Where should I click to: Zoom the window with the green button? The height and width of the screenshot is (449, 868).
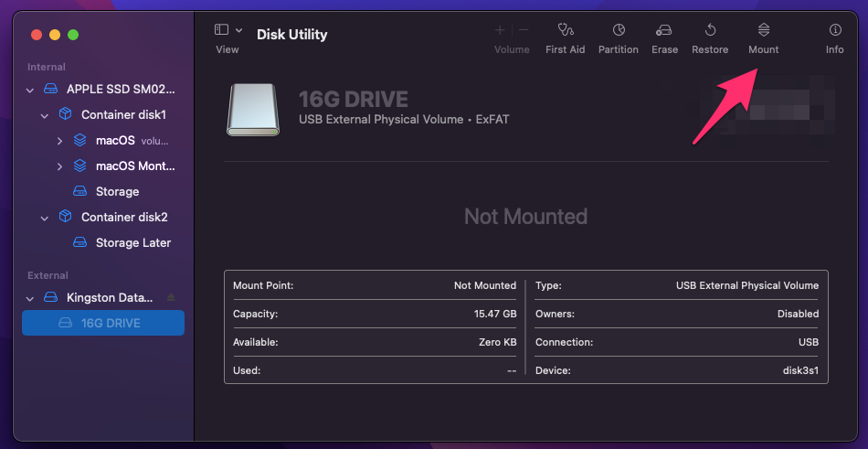pyautogui.click(x=73, y=35)
